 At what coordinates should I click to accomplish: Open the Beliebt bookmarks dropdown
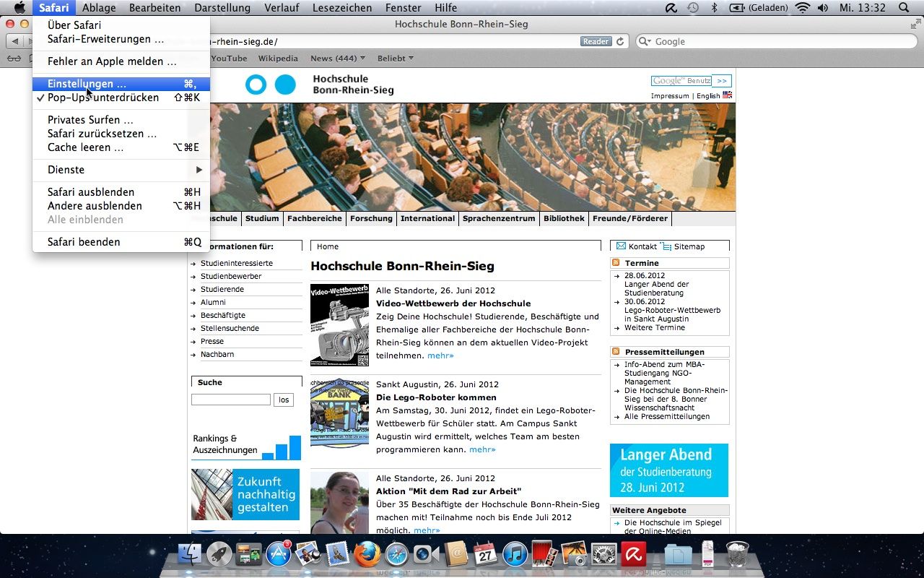[x=395, y=59]
